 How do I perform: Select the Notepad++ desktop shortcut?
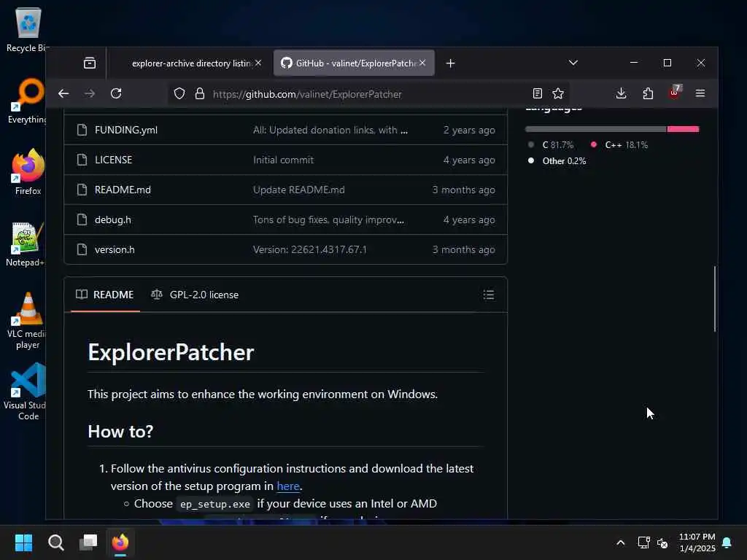click(27, 244)
